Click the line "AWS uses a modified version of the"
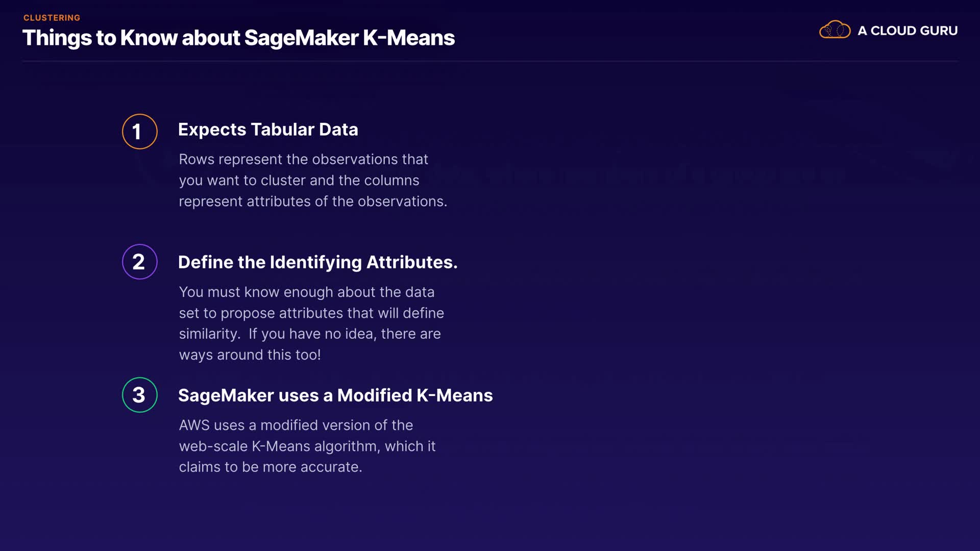Screen dimensions: 980x551 pyautogui.click(x=296, y=425)
